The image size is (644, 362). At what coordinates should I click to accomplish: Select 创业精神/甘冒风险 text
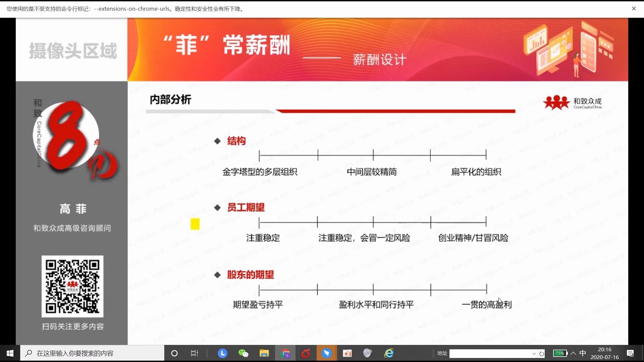click(x=473, y=238)
